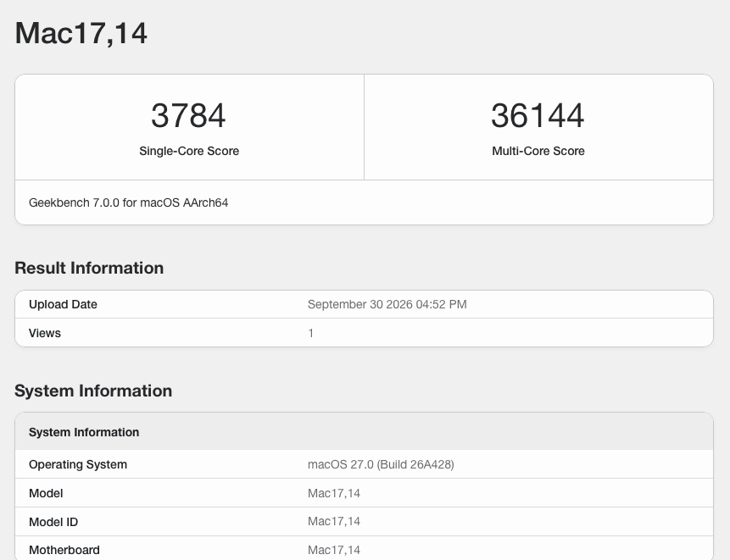This screenshot has height=560, width=730.
Task: Select the Mac17,14 value in Motherboard row
Action: coord(334,550)
